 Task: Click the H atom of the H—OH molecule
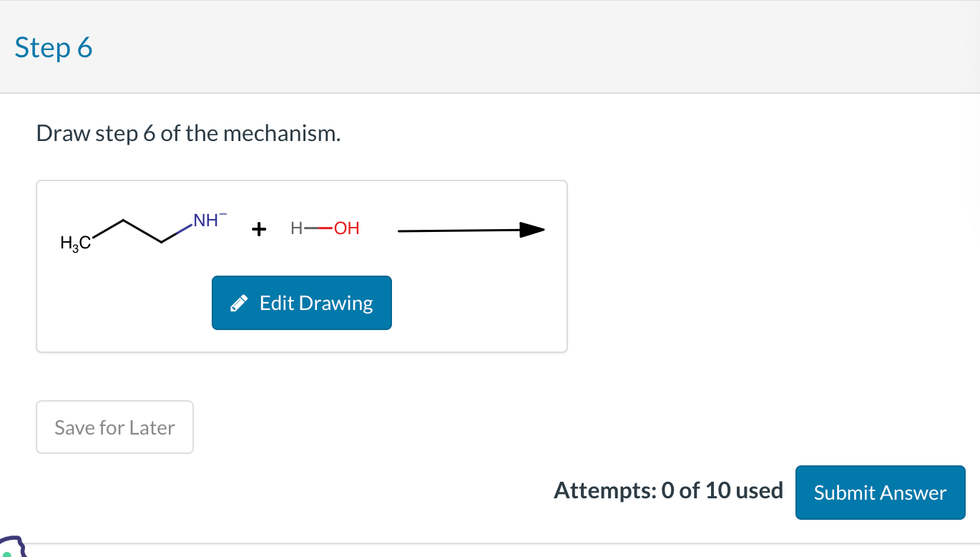pyautogui.click(x=295, y=228)
